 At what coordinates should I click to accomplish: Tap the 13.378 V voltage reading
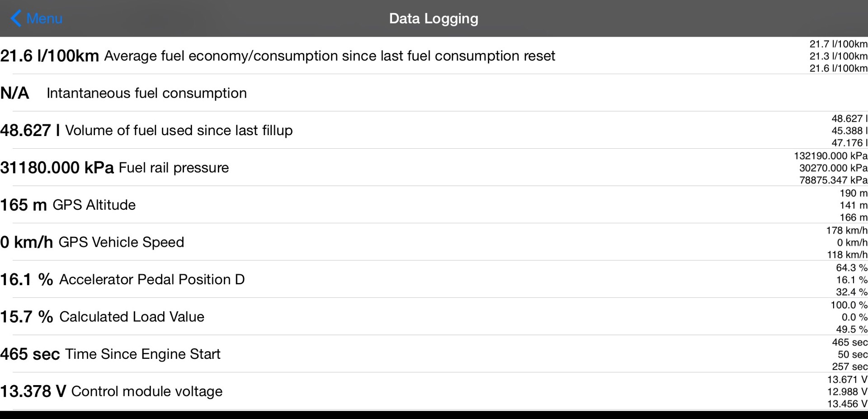point(33,391)
